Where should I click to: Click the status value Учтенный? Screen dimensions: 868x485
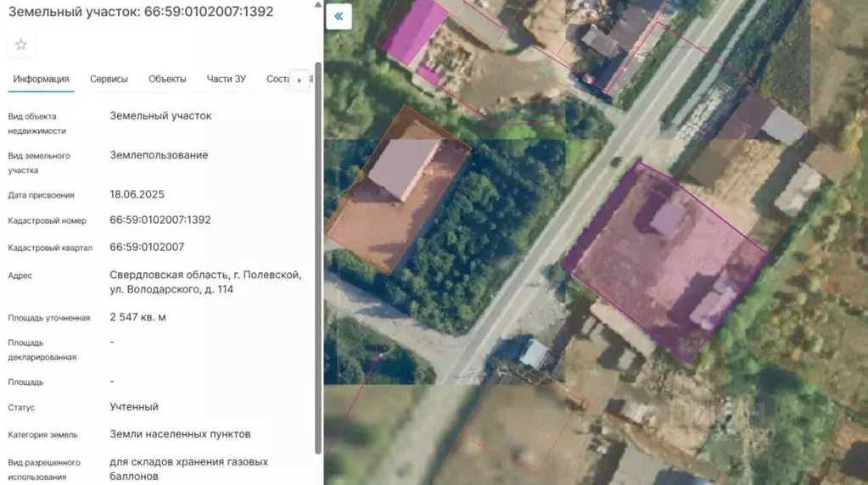click(x=134, y=407)
